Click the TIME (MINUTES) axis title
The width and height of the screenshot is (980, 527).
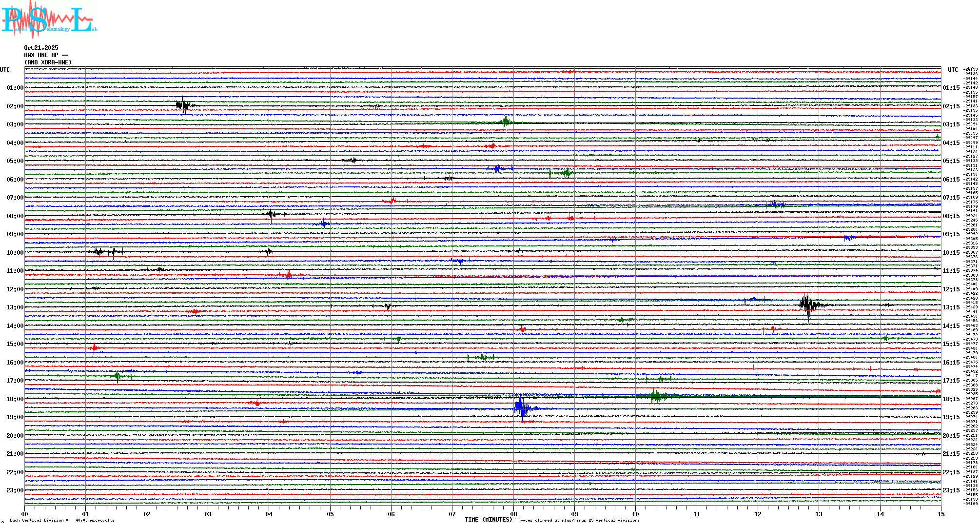489,520
